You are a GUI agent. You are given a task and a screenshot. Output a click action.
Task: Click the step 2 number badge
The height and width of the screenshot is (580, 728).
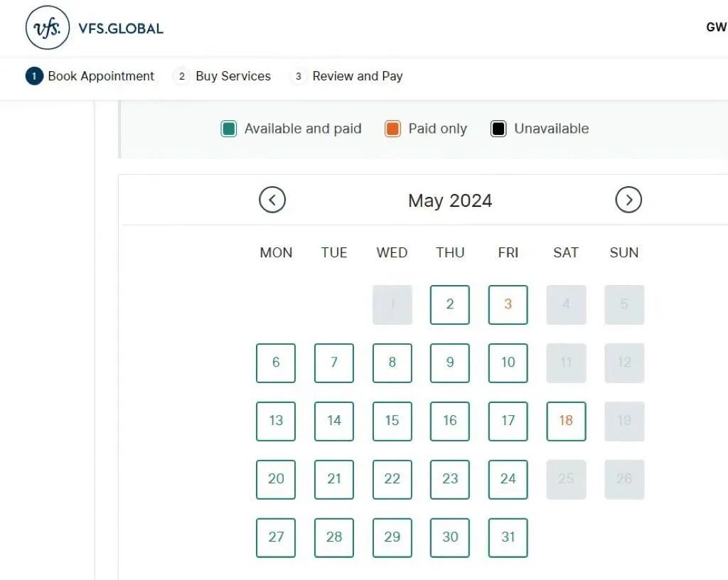coord(181,76)
